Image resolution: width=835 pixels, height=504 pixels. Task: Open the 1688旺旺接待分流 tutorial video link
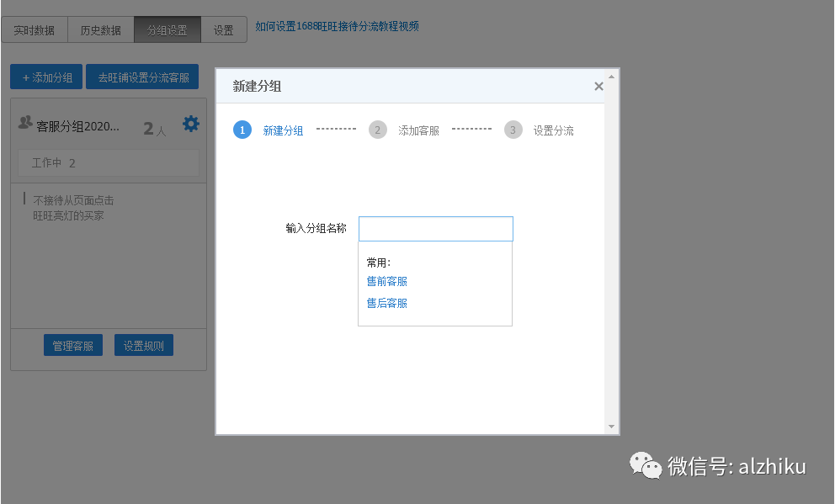pyautogui.click(x=337, y=26)
